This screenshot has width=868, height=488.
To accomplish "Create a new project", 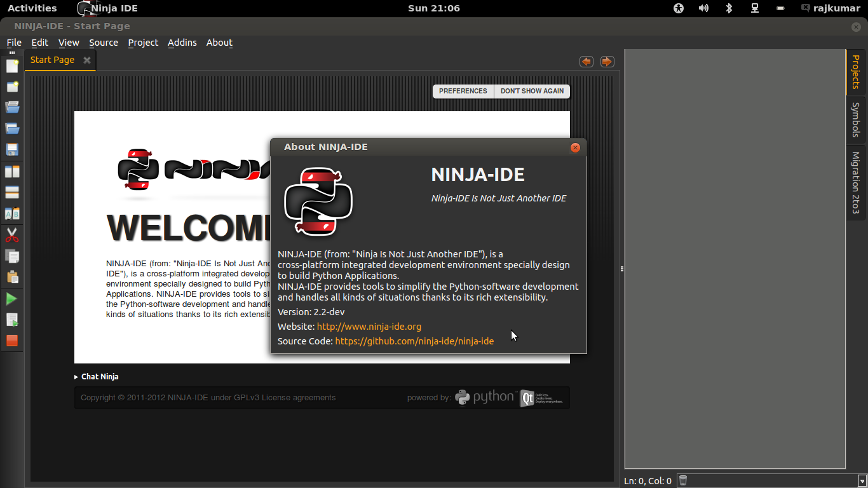I will tap(12, 86).
